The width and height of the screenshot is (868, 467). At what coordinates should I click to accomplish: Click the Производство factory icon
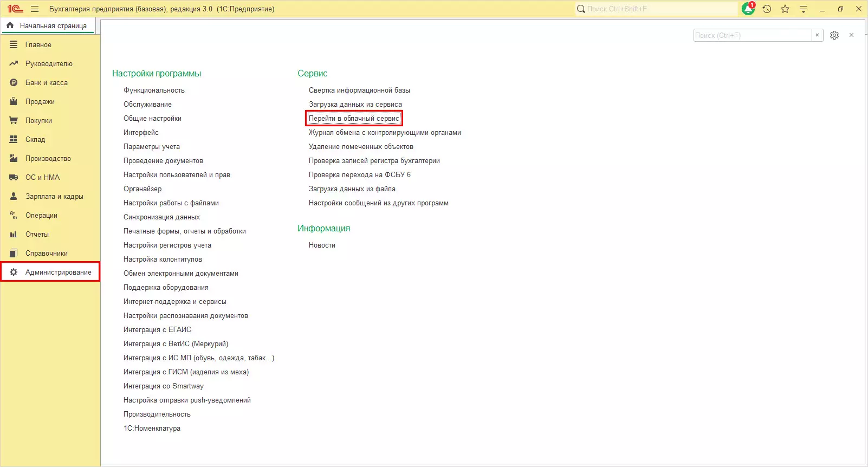point(14,158)
